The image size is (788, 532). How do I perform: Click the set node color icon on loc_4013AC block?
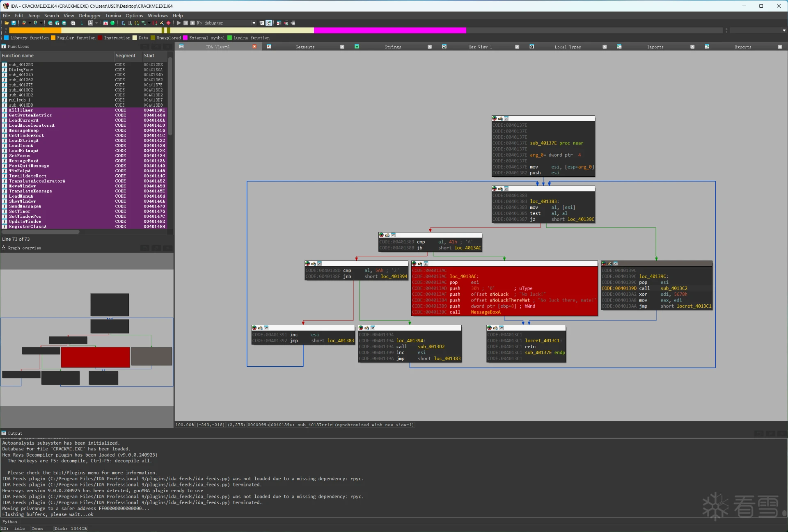(x=414, y=264)
